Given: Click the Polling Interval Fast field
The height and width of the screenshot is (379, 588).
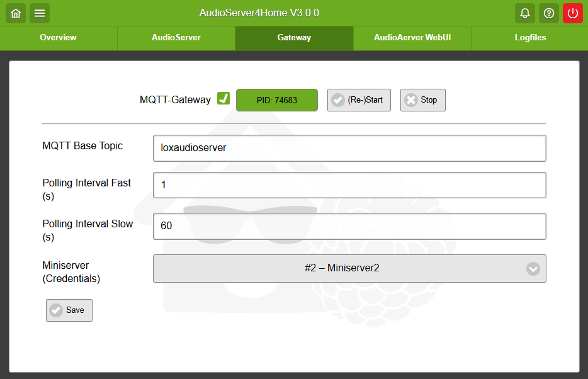Looking at the screenshot, I should tap(349, 185).
